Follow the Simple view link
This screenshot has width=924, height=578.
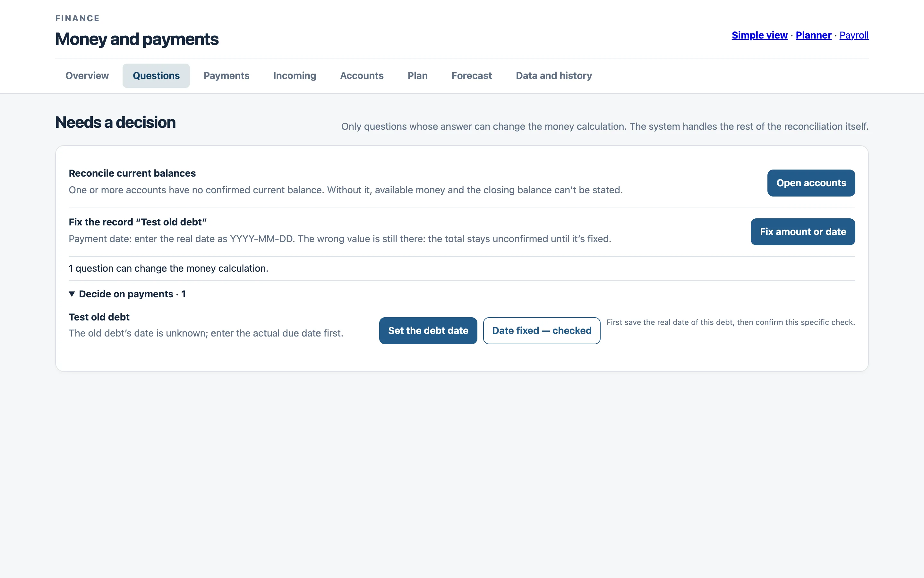[759, 35]
